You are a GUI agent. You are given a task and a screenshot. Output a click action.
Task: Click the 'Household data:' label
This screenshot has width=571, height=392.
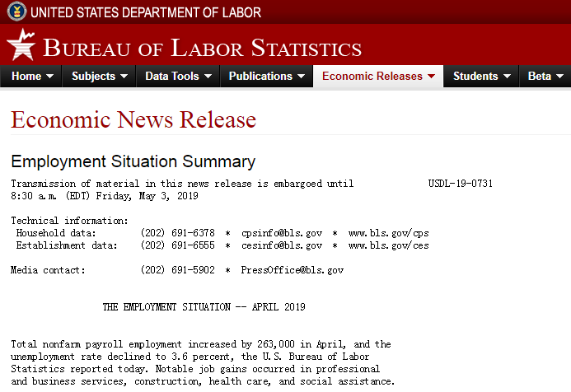[x=56, y=233]
